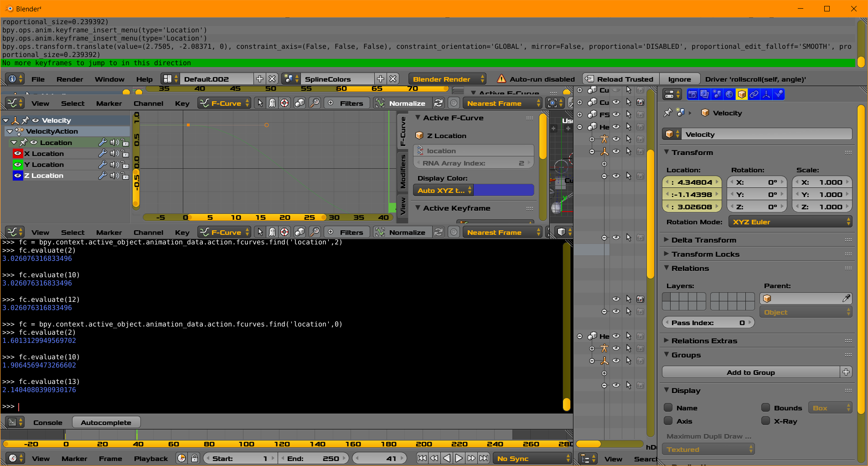Open the Object Data tab (empty axes icon)
The height and width of the screenshot is (466, 868).
pyautogui.click(x=766, y=94)
